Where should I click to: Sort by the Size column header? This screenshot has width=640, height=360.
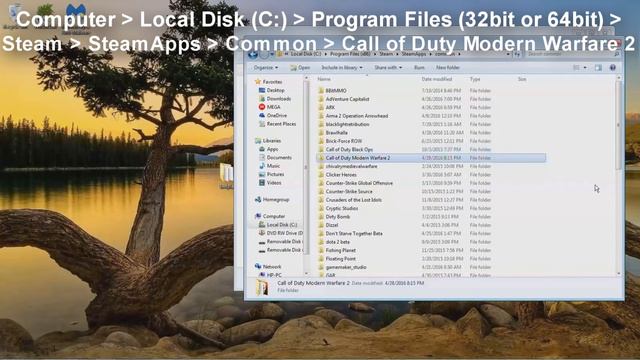click(x=522, y=79)
